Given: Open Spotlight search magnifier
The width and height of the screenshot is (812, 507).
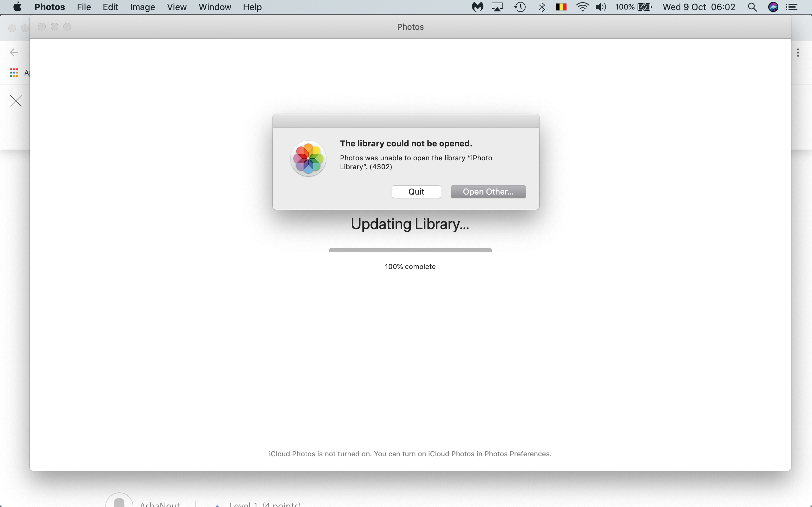Looking at the screenshot, I should tap(752, 7).
